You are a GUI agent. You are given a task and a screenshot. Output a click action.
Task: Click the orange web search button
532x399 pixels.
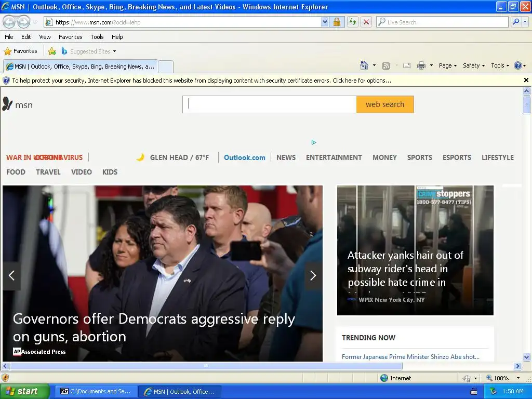tap(385, 104)
